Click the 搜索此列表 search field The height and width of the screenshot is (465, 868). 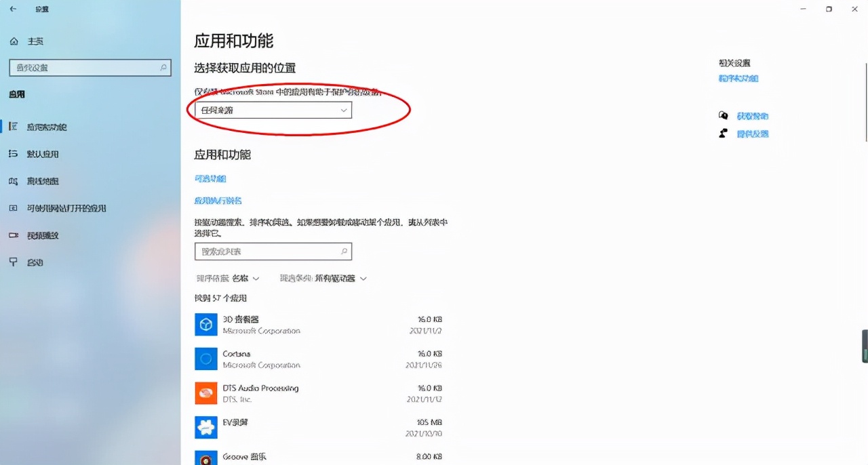click(273, 251)
